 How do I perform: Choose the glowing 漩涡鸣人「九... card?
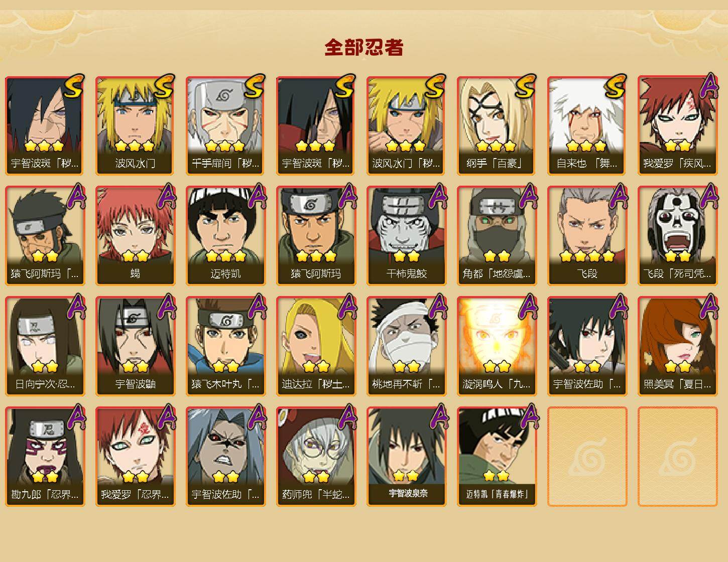(497, 346)
